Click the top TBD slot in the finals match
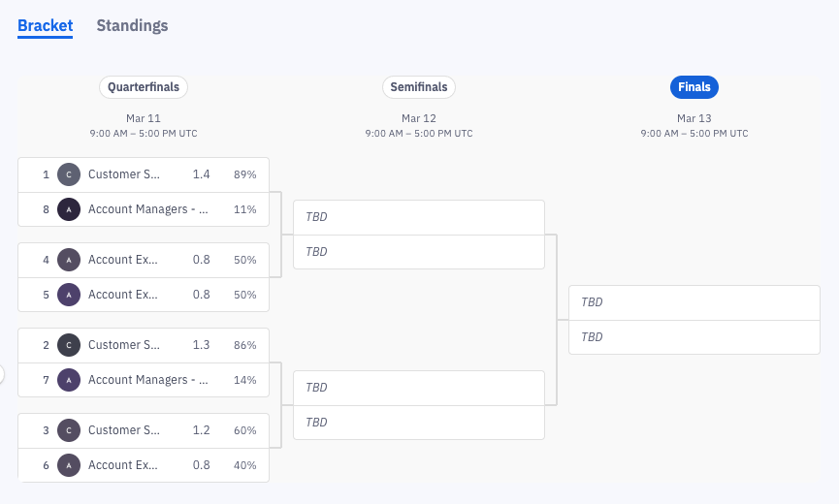The image size is (839, 504). pyautogui.click(x=694, y=302)
